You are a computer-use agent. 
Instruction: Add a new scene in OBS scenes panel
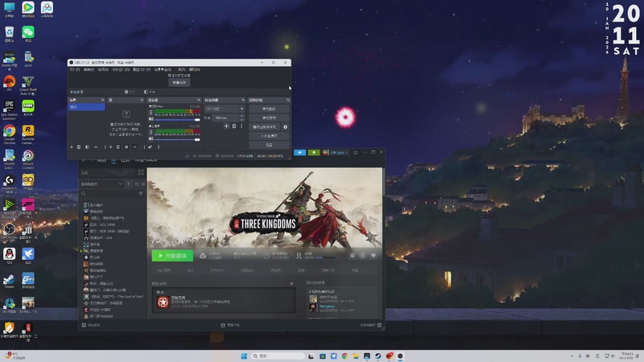(x=72, y=147)
